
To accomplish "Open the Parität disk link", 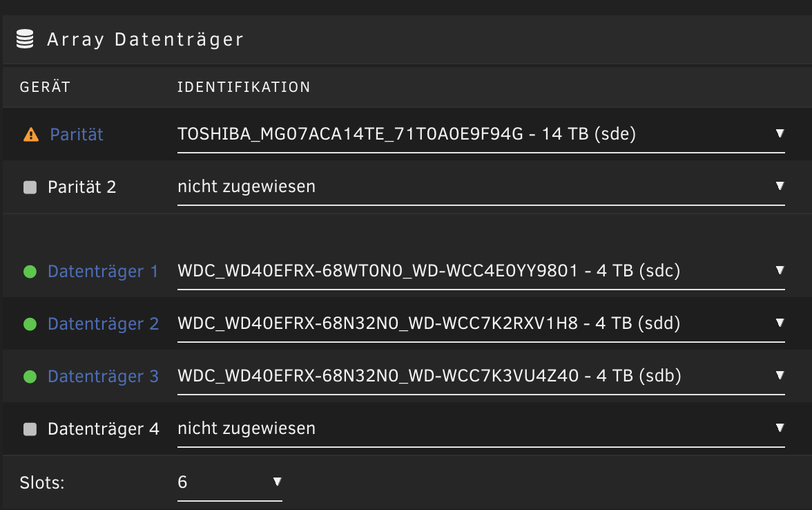I will point(77,135).
